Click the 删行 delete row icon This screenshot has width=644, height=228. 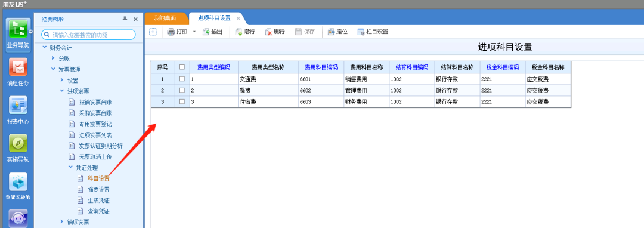268,32
